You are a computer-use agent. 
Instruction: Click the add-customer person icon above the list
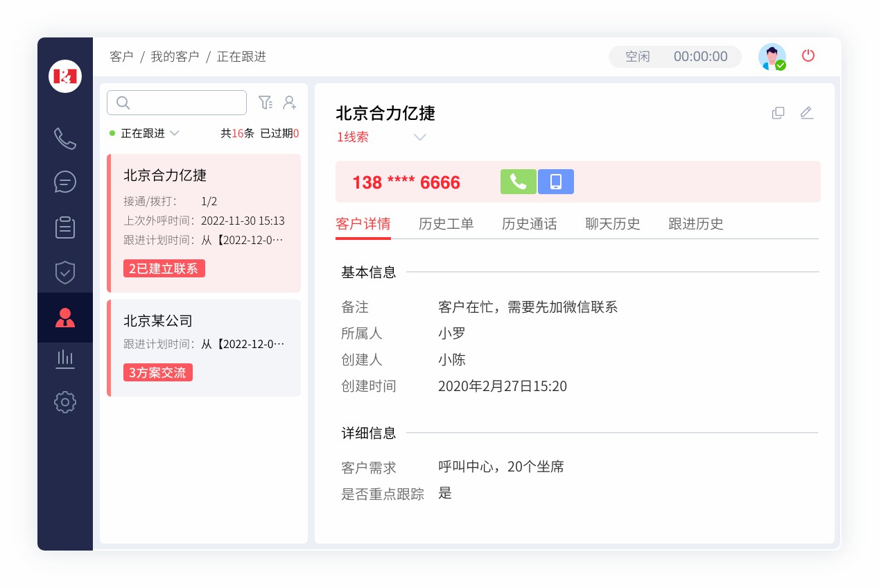[x=289, y=102]
